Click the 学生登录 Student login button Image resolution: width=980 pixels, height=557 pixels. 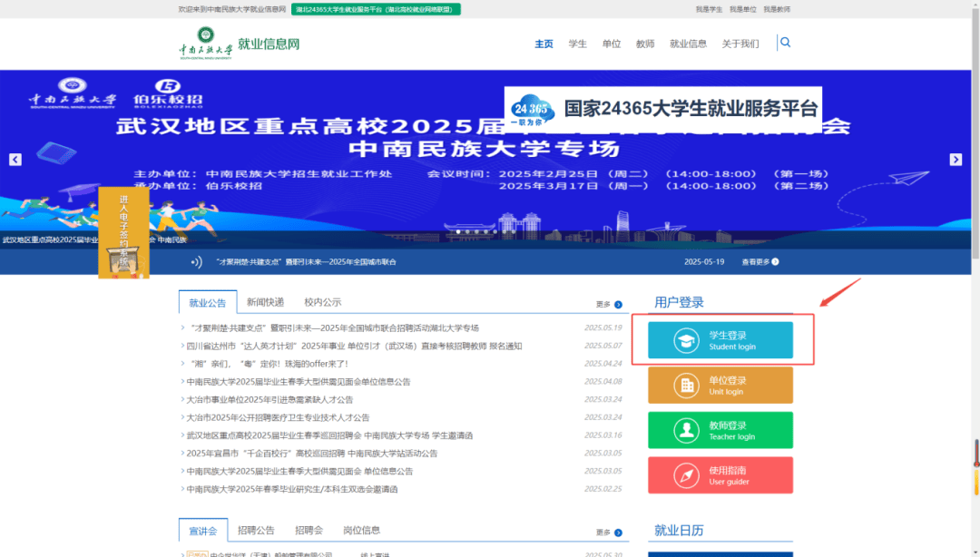(x=720, y=340)
